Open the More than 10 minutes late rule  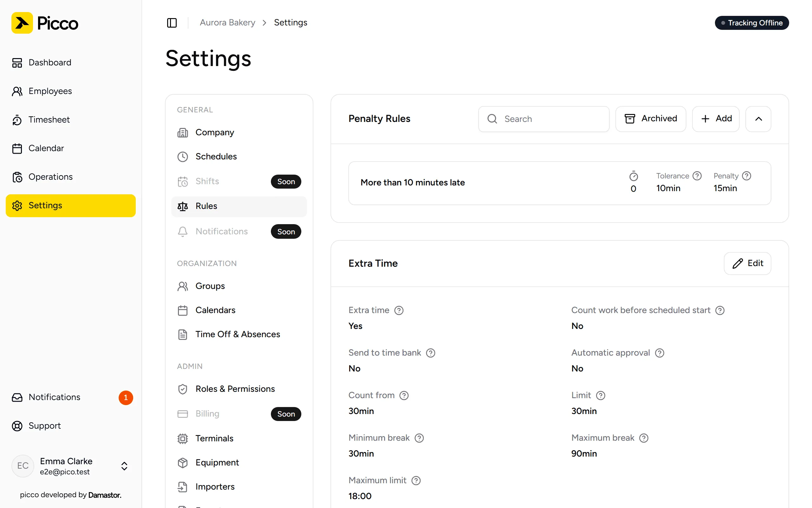click(x=560, y=183)
